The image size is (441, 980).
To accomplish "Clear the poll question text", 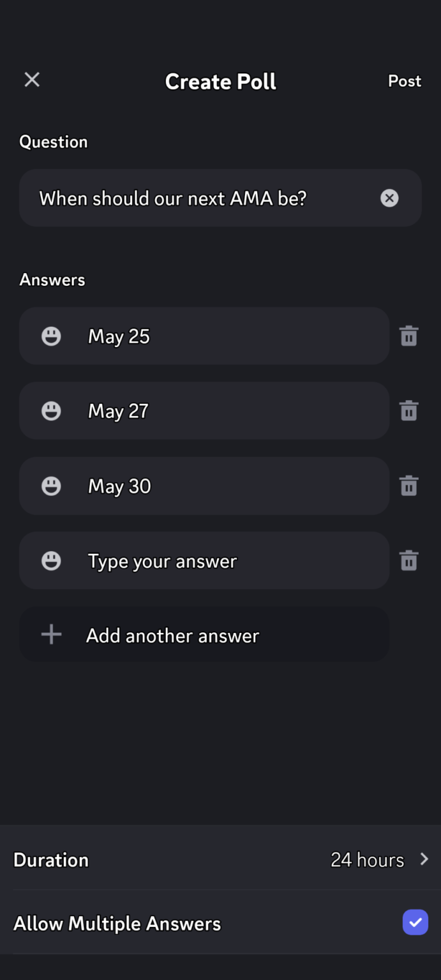I will [389, 198].
